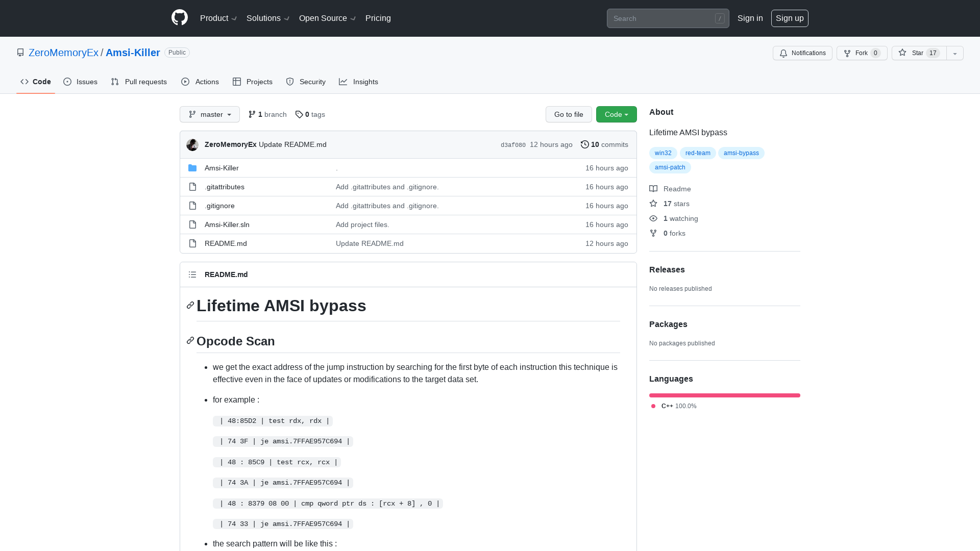Image resolution: width=980 pixels, height=551 pixels.
Task: Click the eye icon beside 1 watching
Action: coord(653,218)
